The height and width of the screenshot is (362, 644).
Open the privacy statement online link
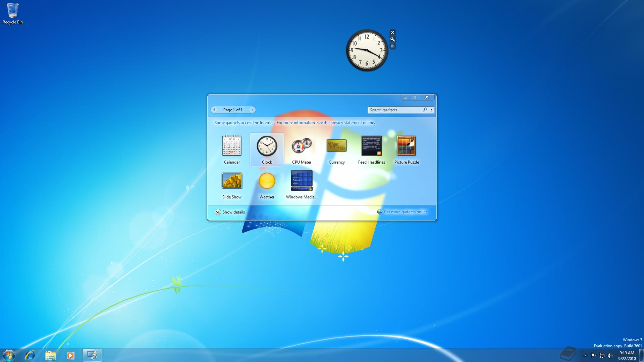(x=326, y=123)
